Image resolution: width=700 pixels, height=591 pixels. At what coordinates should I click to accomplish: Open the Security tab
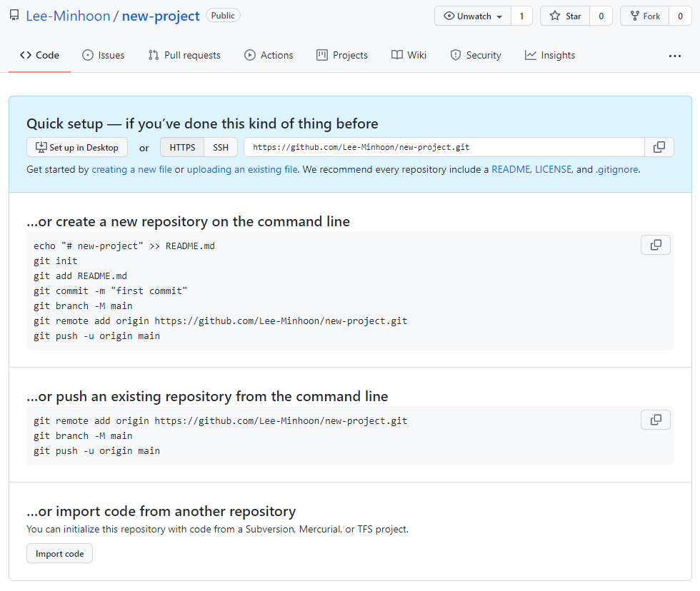[476, 55]
